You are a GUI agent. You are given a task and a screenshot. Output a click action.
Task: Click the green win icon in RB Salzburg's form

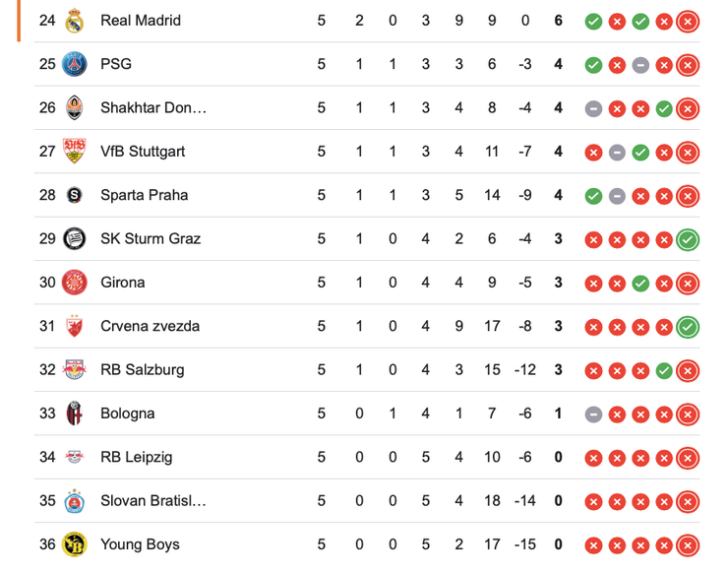click(x=664, y=370)
